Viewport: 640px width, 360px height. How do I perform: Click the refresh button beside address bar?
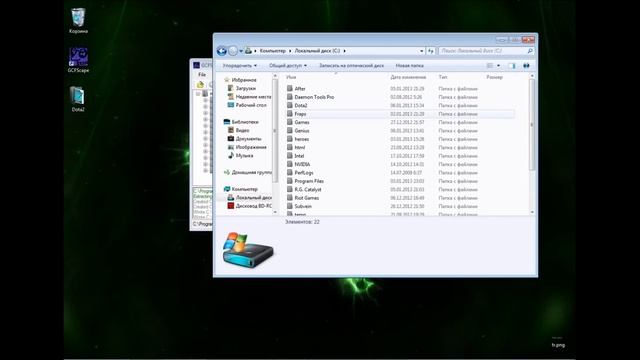pos(431,51)
